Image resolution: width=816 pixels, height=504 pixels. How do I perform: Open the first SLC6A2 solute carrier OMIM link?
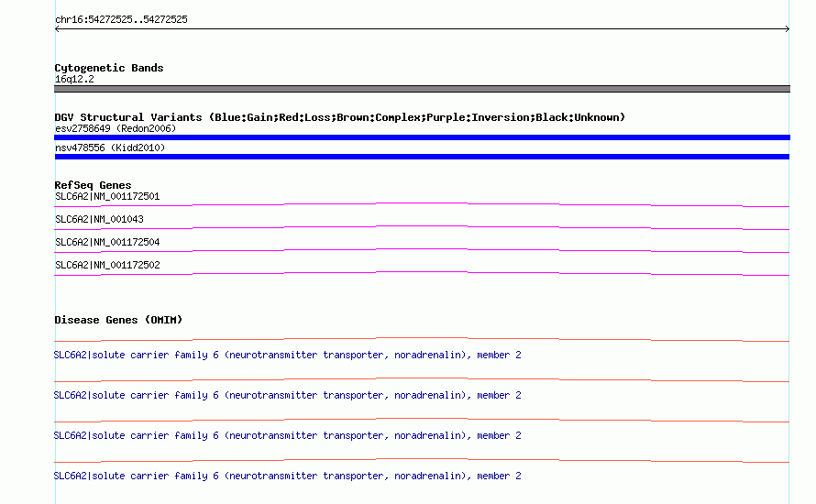tap(287, 356)
